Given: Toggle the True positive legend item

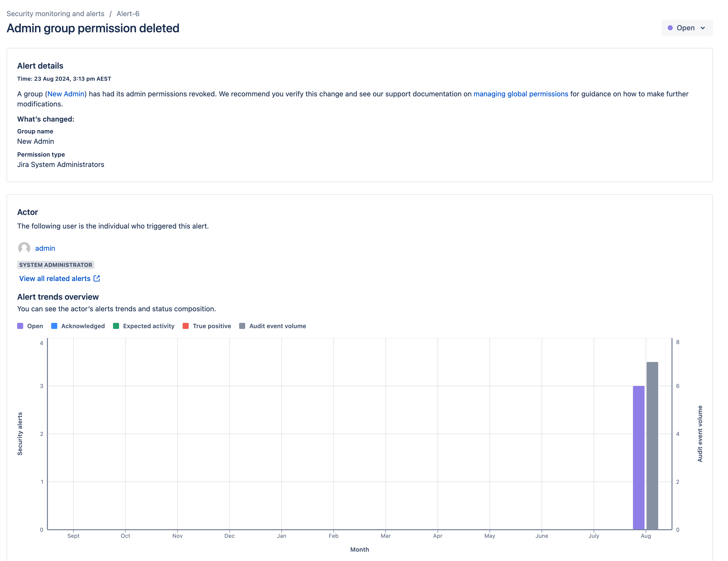Looking at the screenshot, I should point(211,326).
